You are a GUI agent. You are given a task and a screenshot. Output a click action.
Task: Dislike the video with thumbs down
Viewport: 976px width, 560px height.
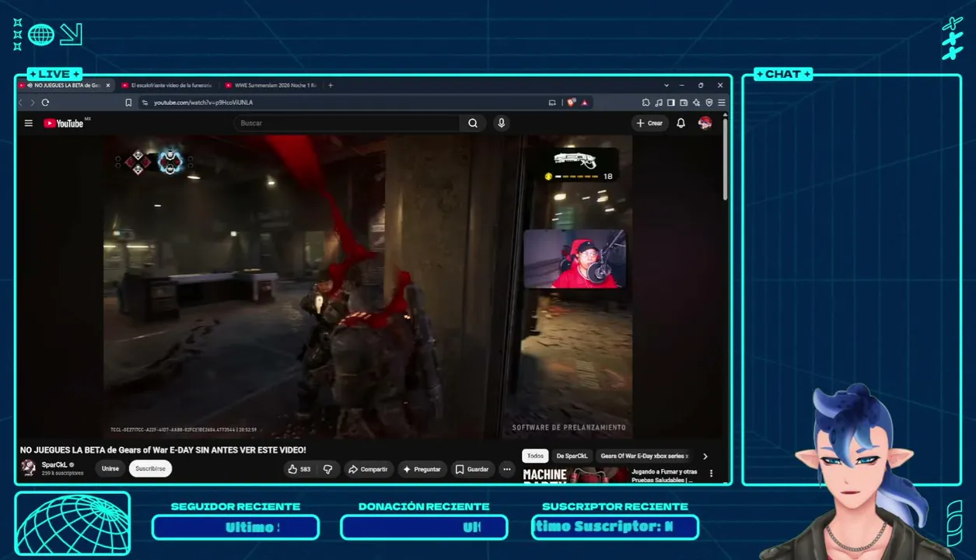tap(327, 469)
